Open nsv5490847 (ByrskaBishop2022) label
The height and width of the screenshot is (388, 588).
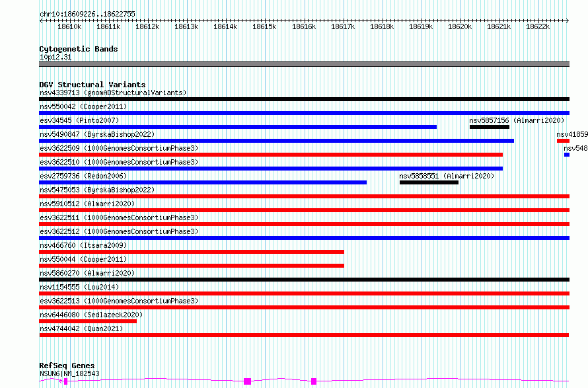[97, 134]
